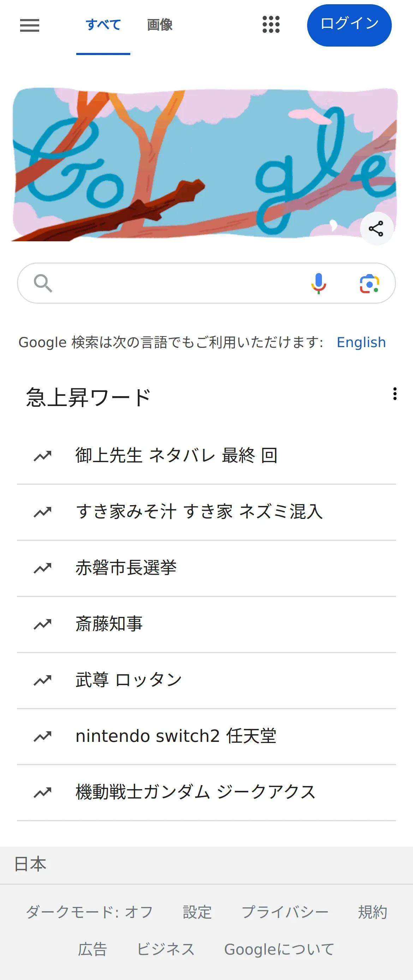The width and height of the screenshot is (413, 980).
Task: Open trending searches three-dot options
Action: (x=395, y=394)
